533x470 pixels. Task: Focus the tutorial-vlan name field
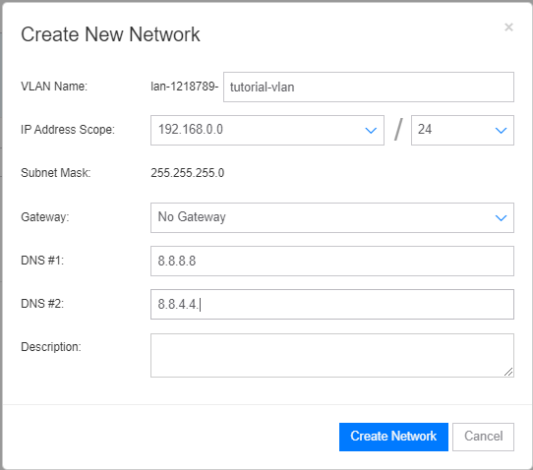[x=368, y=87]
